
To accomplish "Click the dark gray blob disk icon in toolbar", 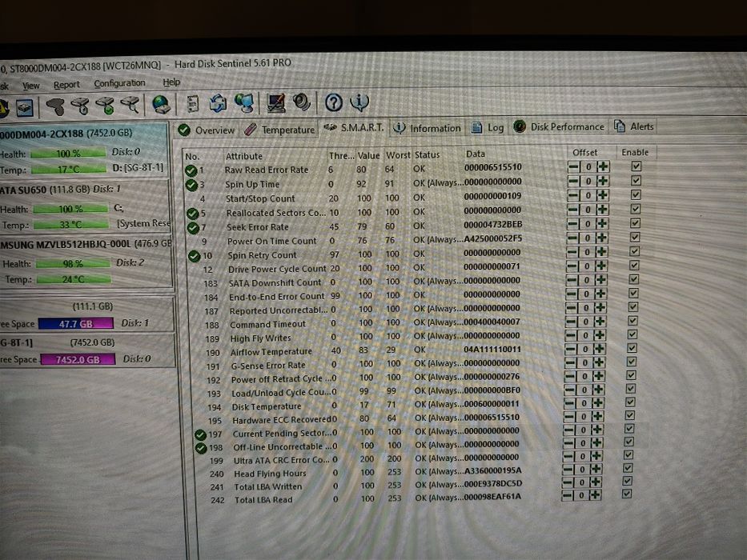I will [55, 106].
